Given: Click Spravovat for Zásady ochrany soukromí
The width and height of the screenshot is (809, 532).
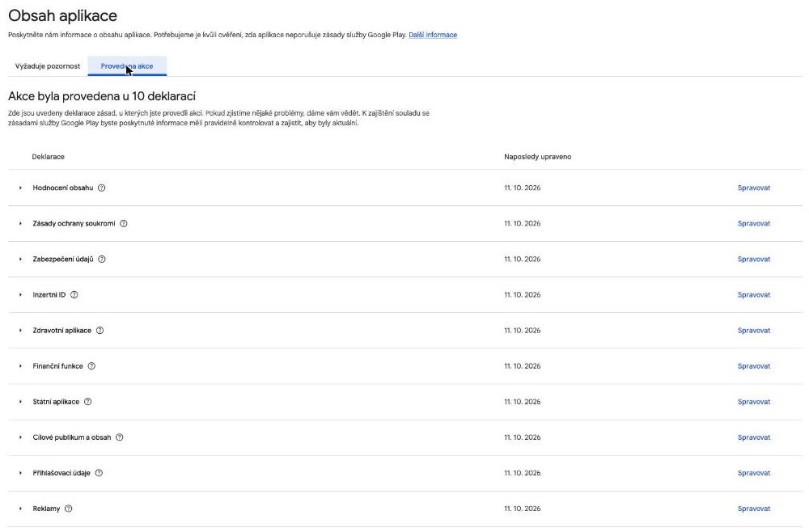Looking at the screenshot, I should (x=754, y=223).
